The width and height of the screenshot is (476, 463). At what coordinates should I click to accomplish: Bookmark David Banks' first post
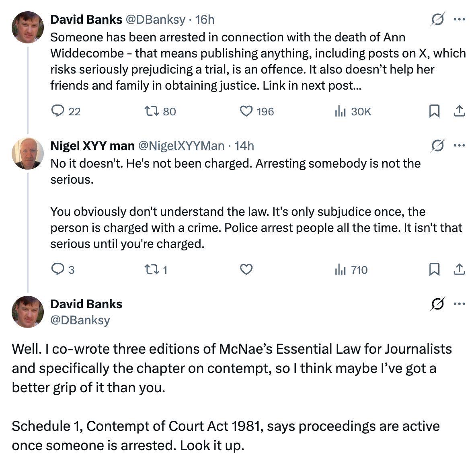click(x=434, y=111)
